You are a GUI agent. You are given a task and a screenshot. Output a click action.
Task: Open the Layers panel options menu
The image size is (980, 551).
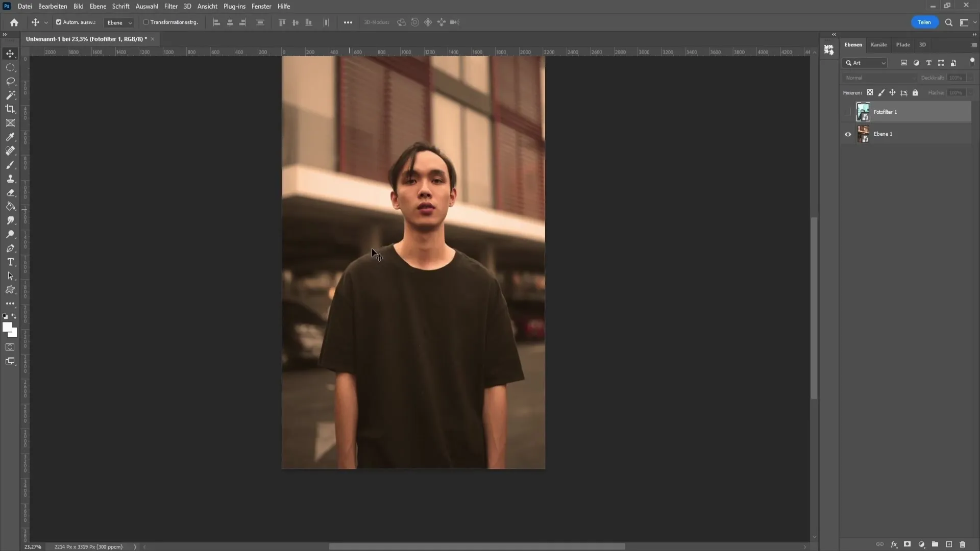[x=974, y=45]
